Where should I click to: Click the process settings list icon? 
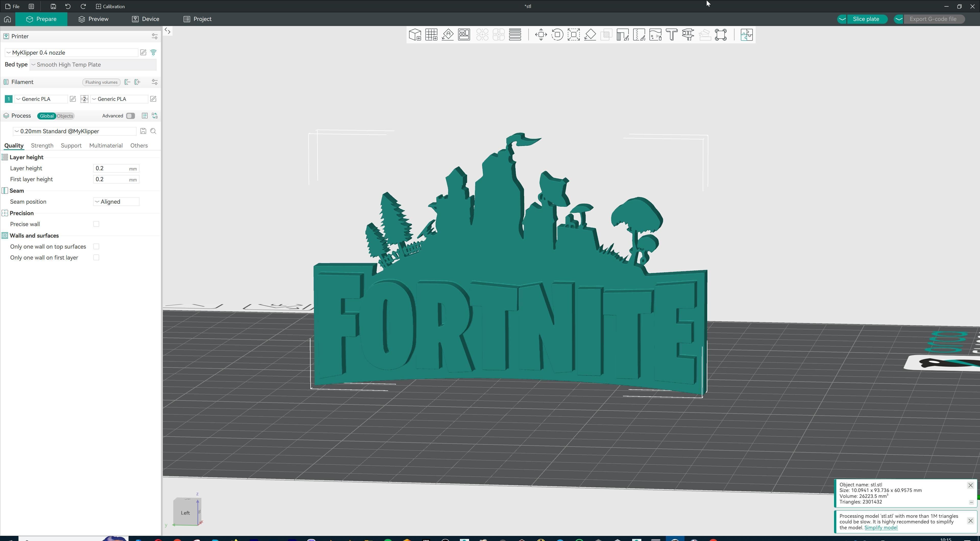coord(144,116)
